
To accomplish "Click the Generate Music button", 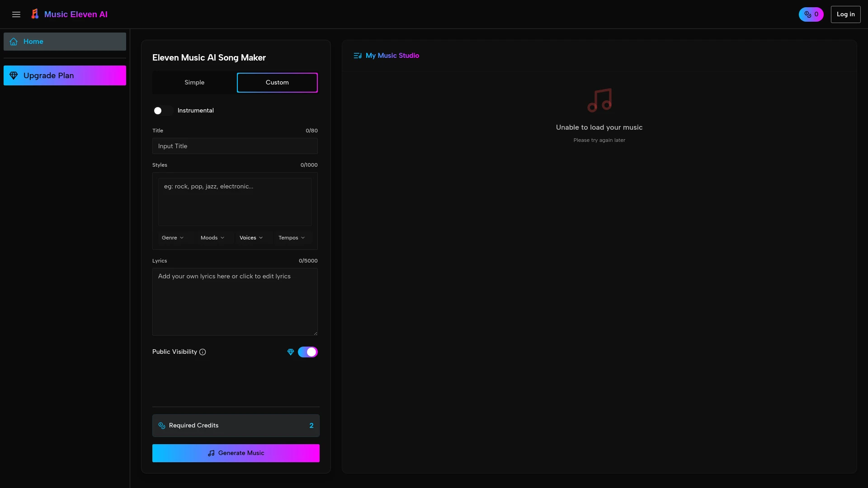I will pos(236,453).
